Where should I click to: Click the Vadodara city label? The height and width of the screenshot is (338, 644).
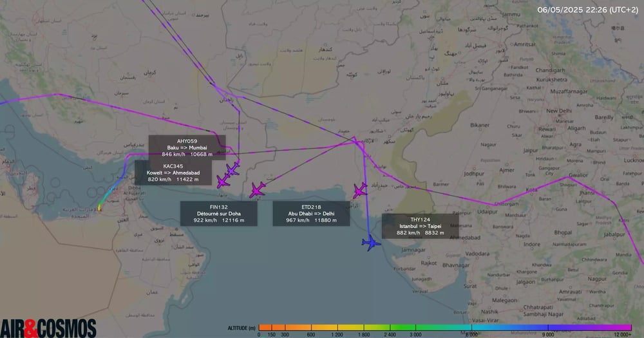477,254
